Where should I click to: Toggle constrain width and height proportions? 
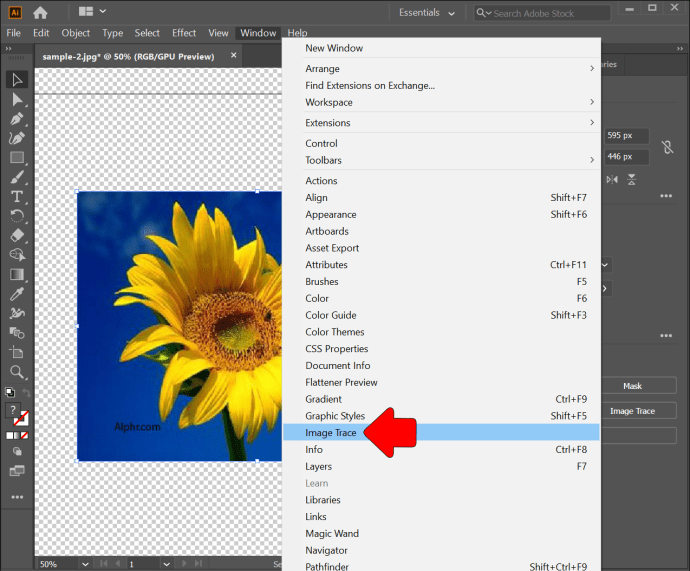(x=667, y=147)
